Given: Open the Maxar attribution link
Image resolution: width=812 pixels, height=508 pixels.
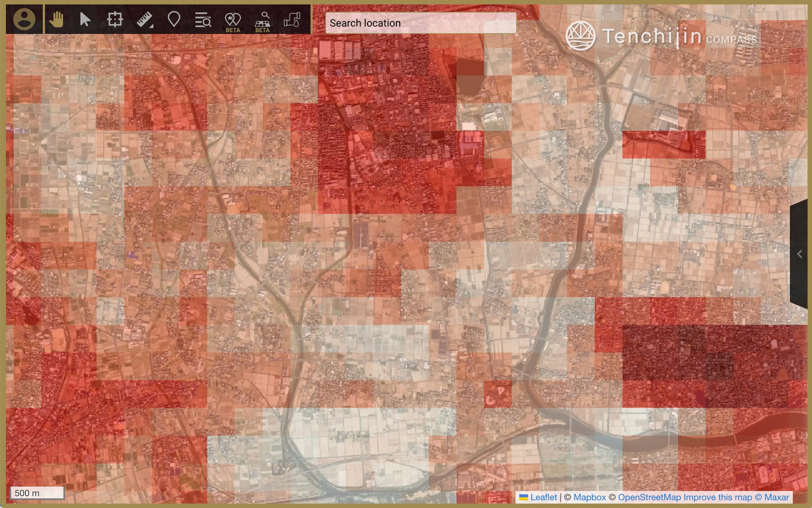Looking at the screenshot, I should click(x=776, y=497).
